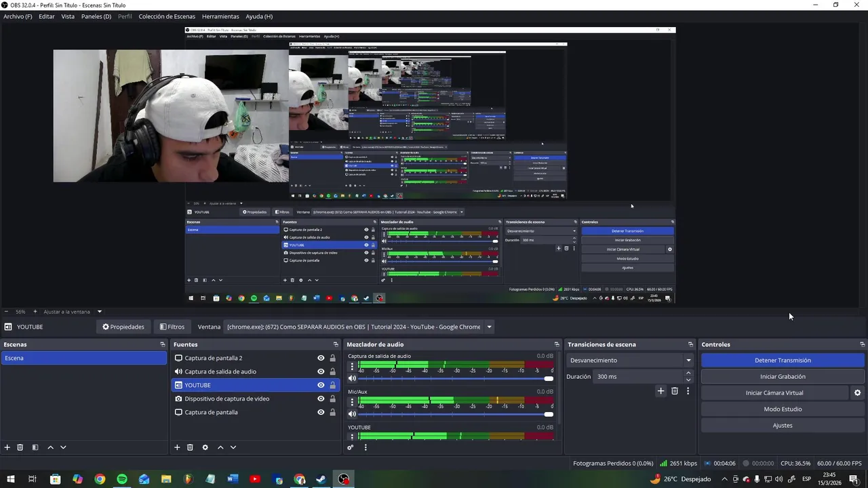
Task: Open the preview scaling dropdown arrow
Action: click(x=99, y=312)
